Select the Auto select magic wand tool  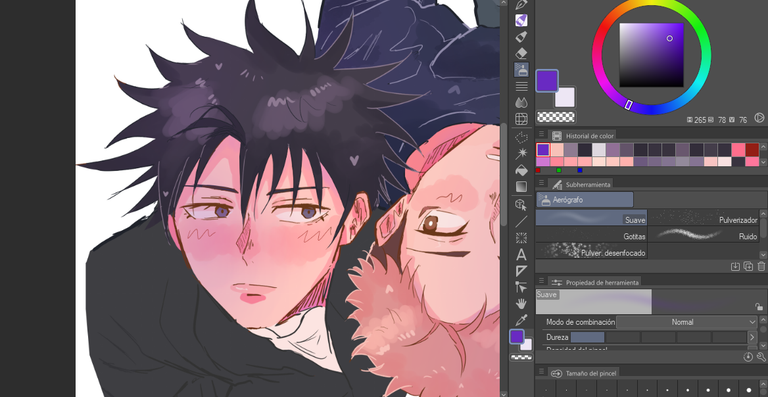(x=522, y=154)
